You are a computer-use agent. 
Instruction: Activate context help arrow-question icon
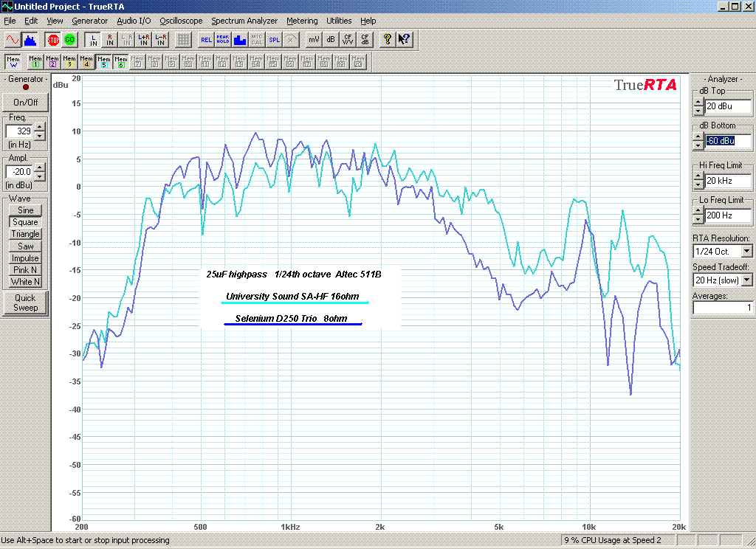coord(404,40)
